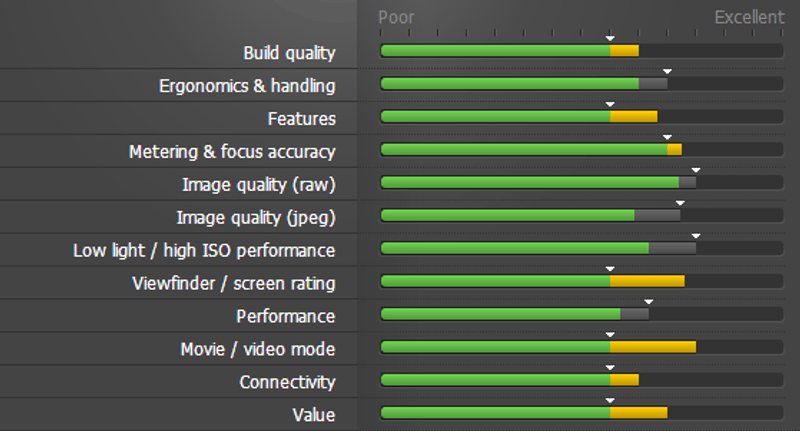The image size is (800, 431).
Task: Click the yellow segment of Viewfinder / screen rating bar
Action: pyautogui.click(x=647, y=281)
